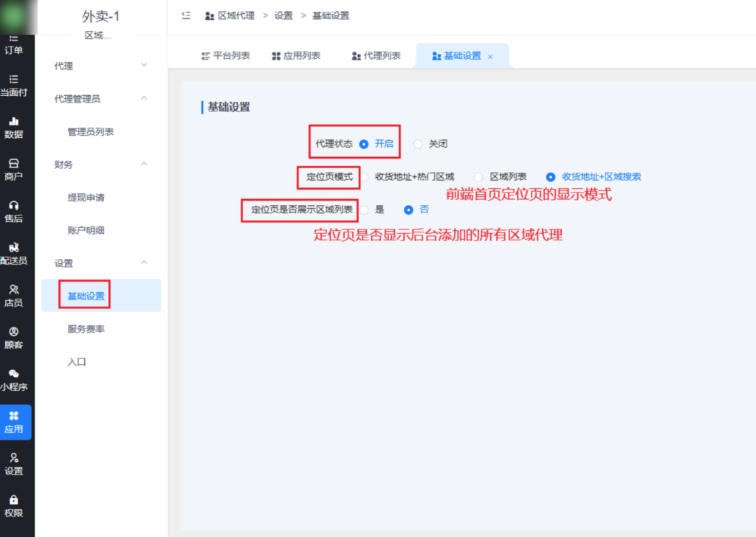Click the 商户 (Merchant) icon
This screenshot has height=537, width=756.
tap(16, 167)
